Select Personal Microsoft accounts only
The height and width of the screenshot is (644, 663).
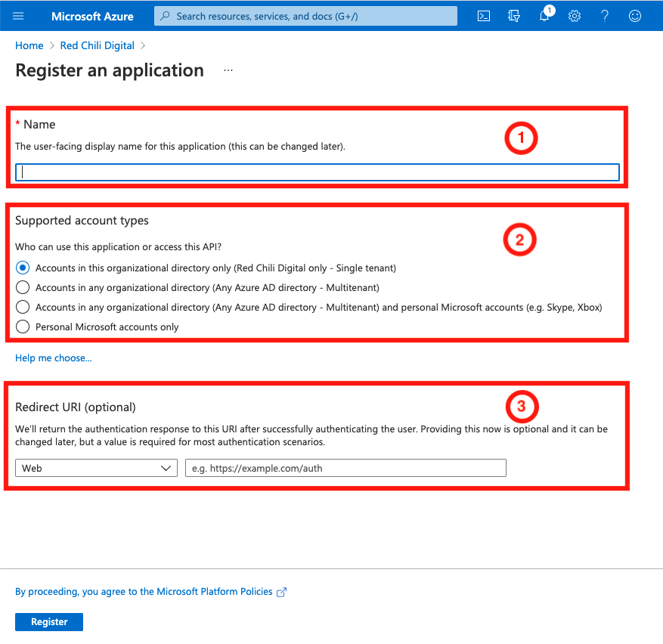(23, 327)
